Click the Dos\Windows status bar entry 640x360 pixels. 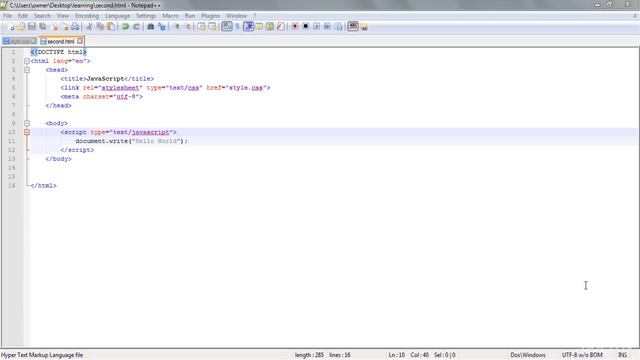click(x=528, y=355)
